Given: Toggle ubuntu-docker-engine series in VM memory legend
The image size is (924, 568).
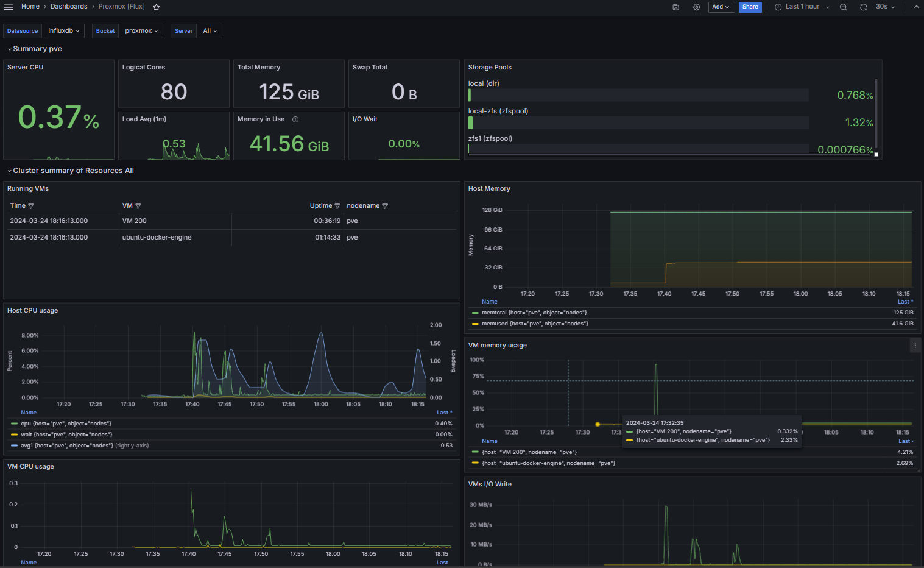Looking at the screenshot, I should point(548,463).
